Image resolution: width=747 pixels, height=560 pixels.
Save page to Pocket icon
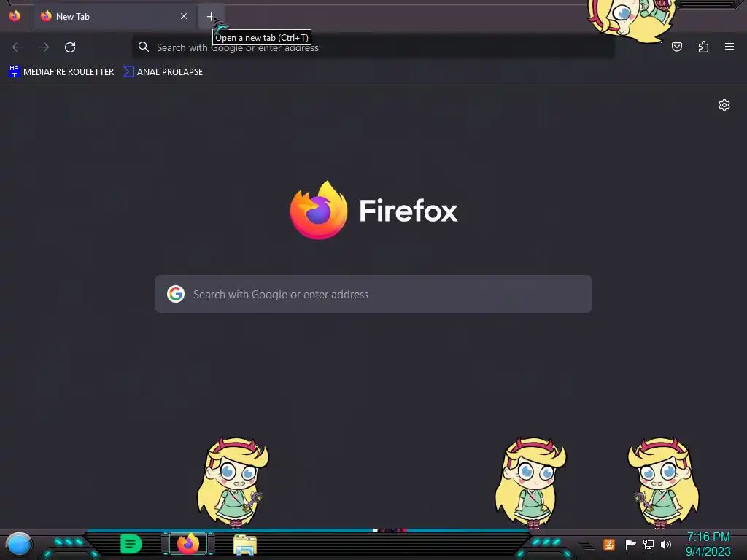point(677,47)
